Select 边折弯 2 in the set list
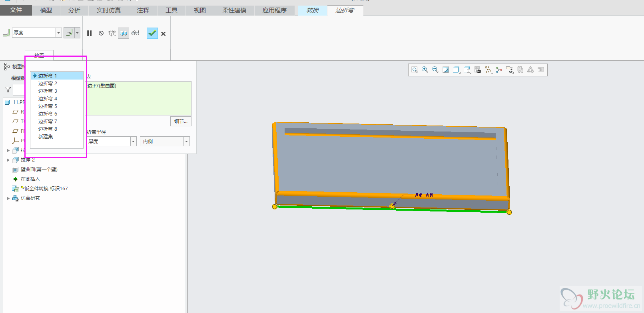The height and width of the screenshot is (313, 644). pyautogui.click(x=57, y=84)
